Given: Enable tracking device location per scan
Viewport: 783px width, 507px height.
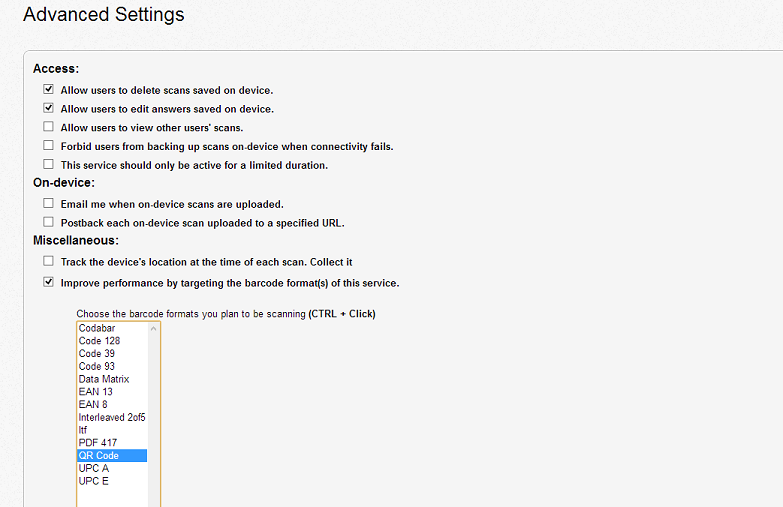Looking at the screenshot, I should (49, 262).
